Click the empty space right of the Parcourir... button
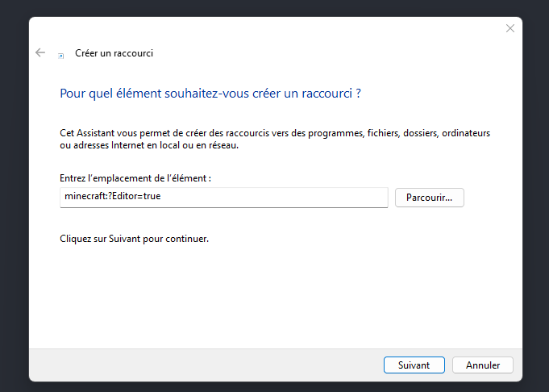The image size is (549, 392). coord(492,197)
